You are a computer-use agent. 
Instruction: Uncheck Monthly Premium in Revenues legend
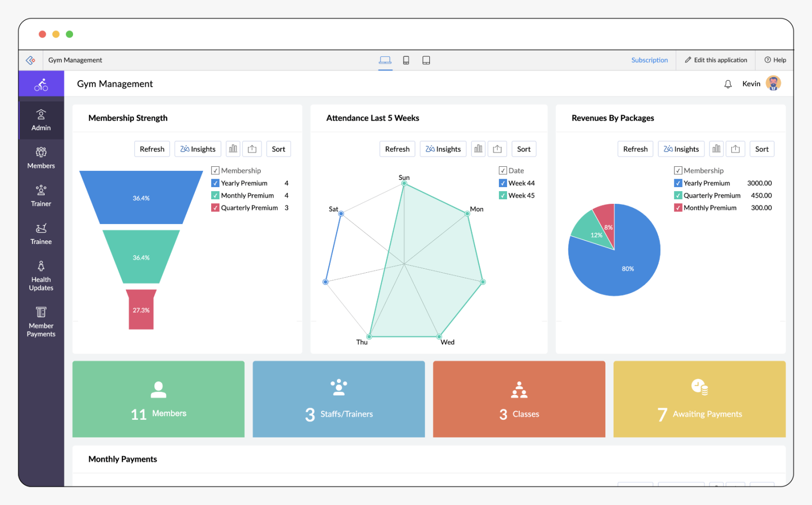[678, 208]
